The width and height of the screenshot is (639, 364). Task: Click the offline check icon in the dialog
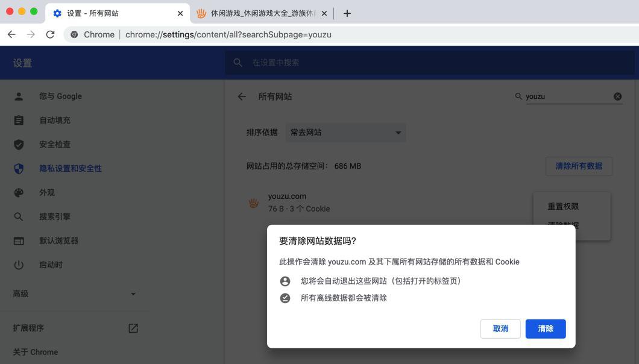[x=285, y=298]
